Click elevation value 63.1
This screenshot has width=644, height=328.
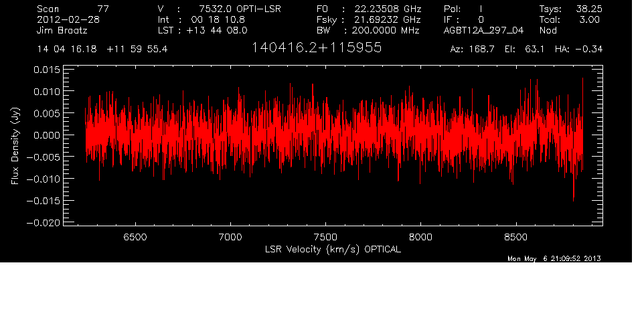[x=535, y=50]
